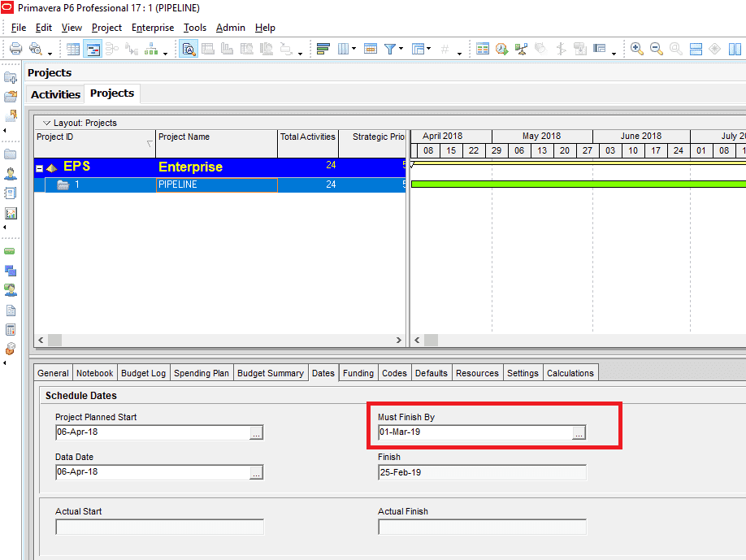Viewport: 746px width, 560px height.
Task: Open the Data Date date picker
Action: pyautogui.click(x=256, y=472)
